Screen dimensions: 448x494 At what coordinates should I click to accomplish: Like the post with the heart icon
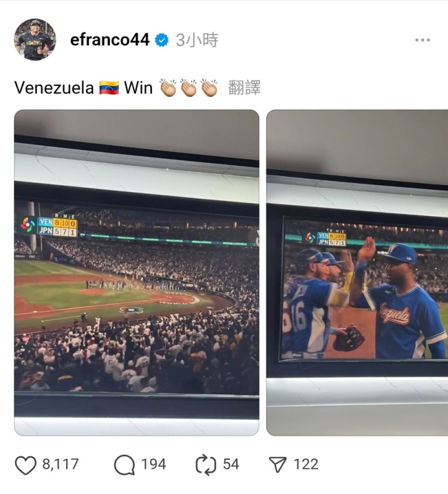click(x=25, y=465)
